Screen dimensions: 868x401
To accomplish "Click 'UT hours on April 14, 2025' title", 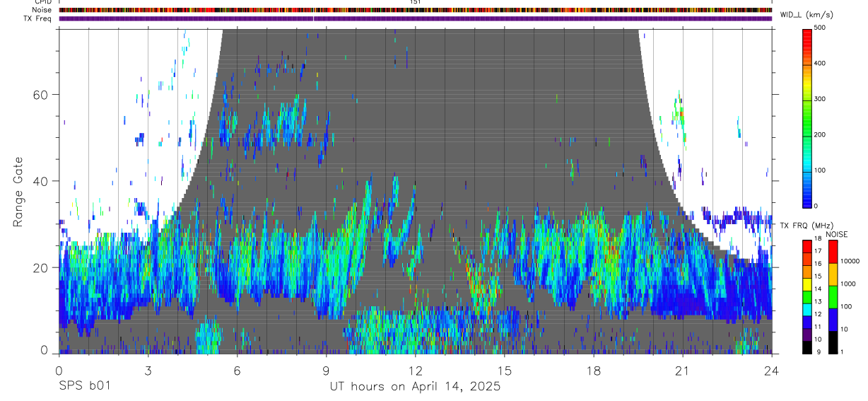I will click(x=415, y=387).
